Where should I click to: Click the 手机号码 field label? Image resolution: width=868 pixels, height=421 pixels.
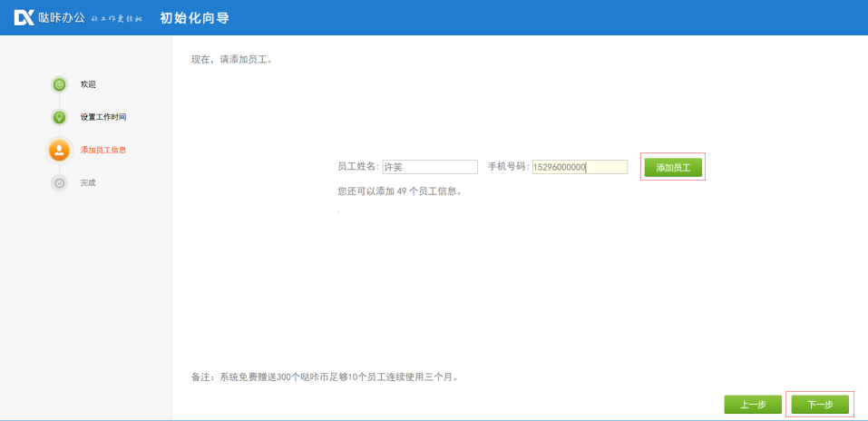[509, 167]
